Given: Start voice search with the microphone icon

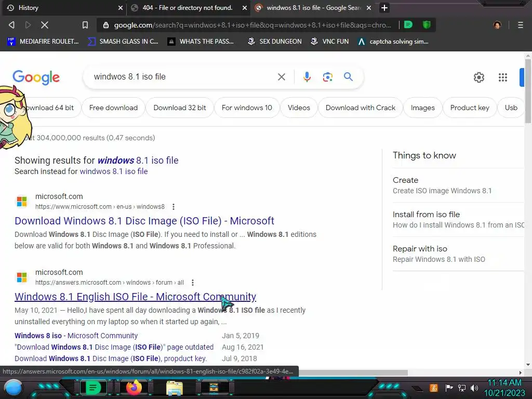Looking at the screenshot, I should (307, 77).
